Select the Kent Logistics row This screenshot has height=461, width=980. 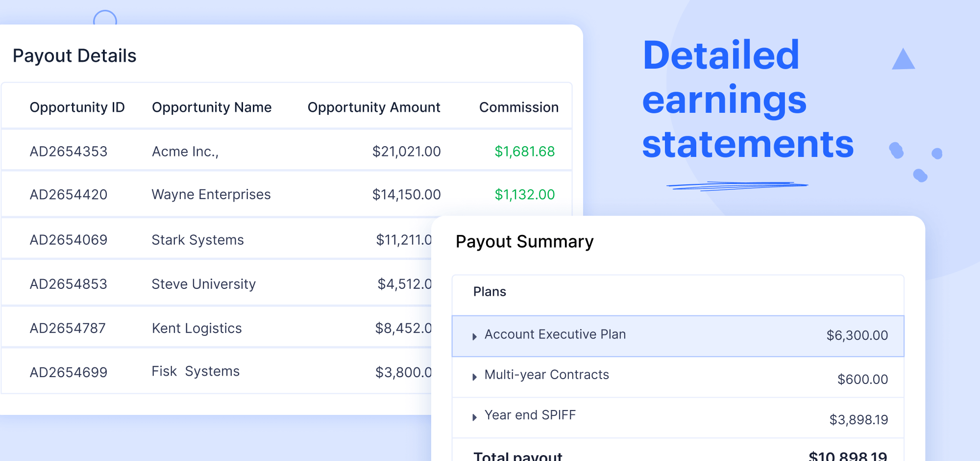coord(196,328)
